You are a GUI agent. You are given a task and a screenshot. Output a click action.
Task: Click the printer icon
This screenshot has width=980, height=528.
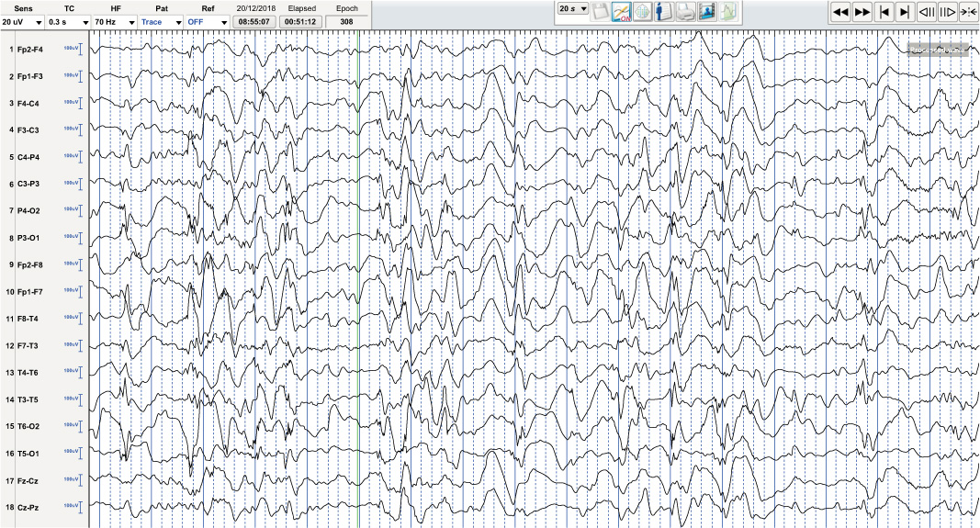click(685, 12)
